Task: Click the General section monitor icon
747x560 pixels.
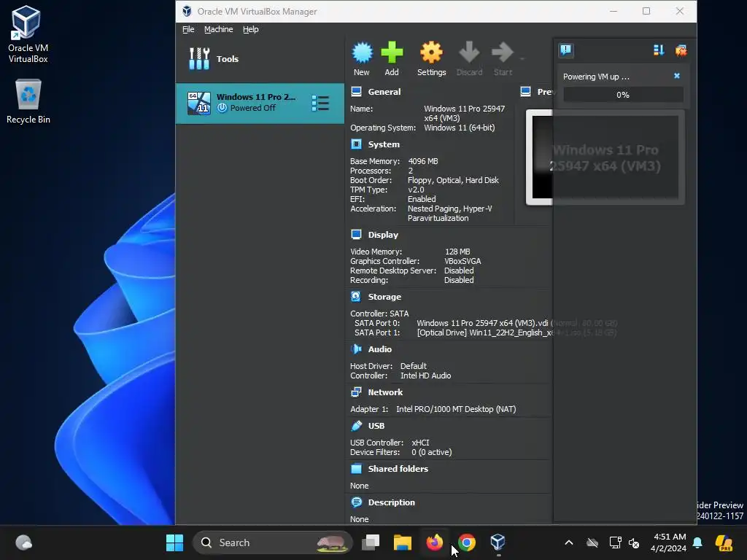Action: pos(356,91)
